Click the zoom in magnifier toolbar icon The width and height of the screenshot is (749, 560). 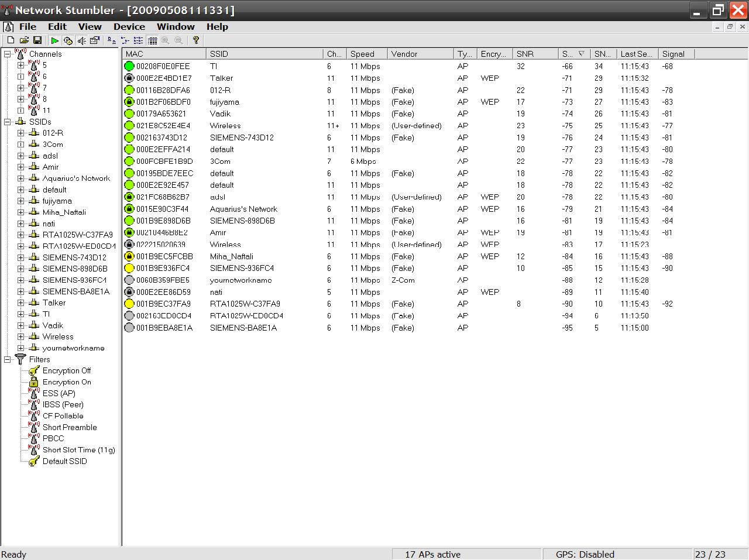(165, 40)
